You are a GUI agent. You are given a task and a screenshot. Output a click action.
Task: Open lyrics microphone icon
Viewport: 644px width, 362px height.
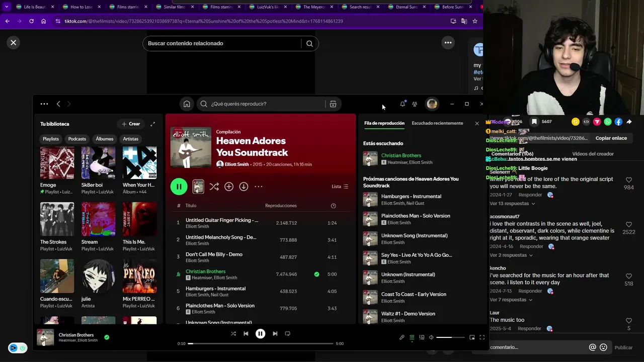tap(402, 337)
